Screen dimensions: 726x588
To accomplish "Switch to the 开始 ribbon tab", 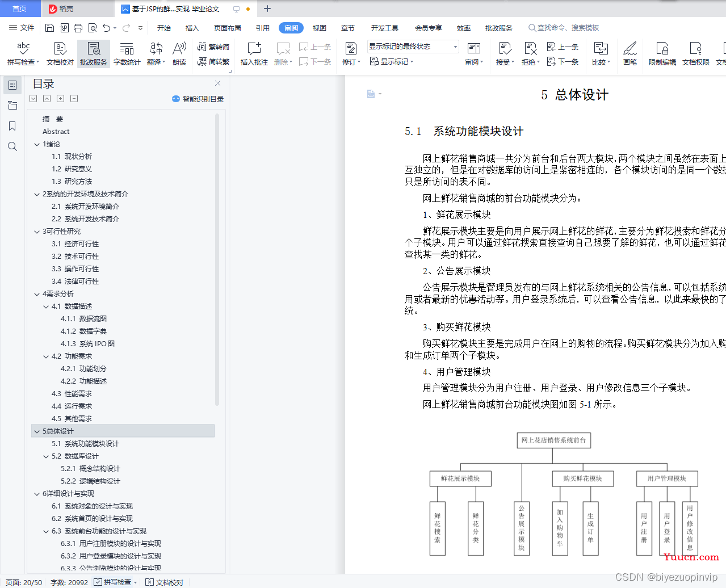I will (164, 28).
